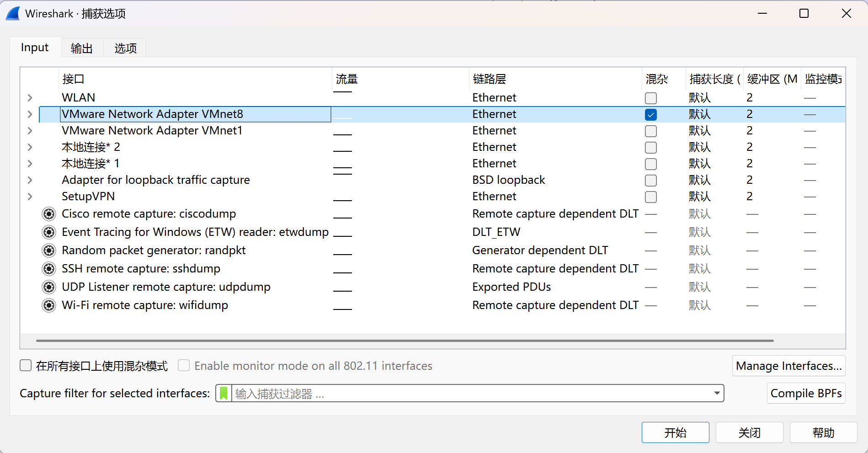Click the capture filter input field
Image resolution: width=868 pixels, height=453 pixels.
click(471, 393)
